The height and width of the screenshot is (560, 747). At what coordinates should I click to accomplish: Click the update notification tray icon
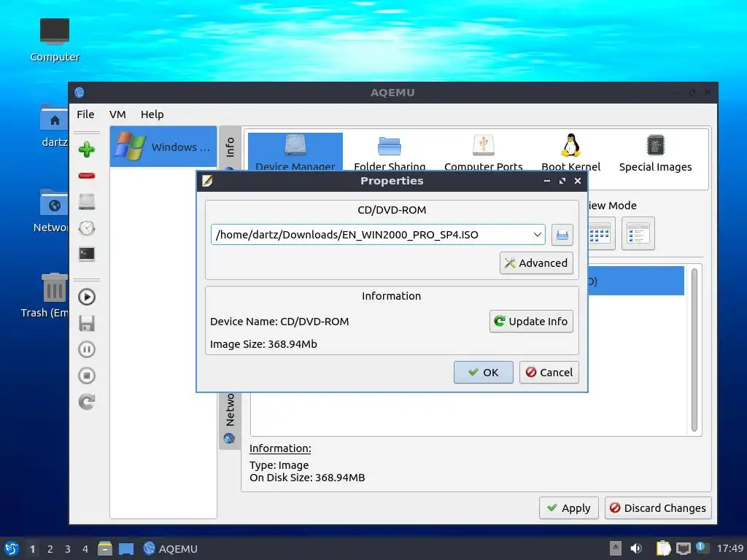(x=702, y=548)
